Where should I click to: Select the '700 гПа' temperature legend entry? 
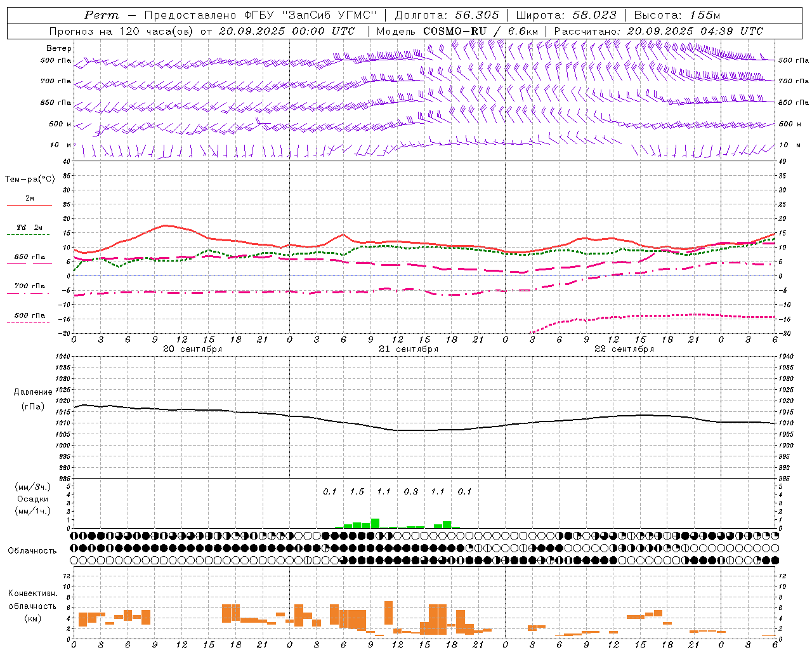(30, 286)
